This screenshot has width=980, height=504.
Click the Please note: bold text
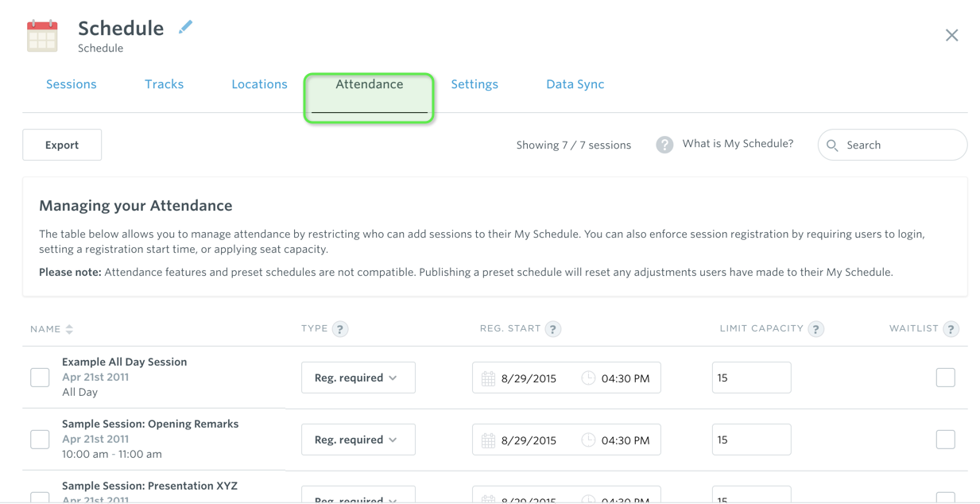(x=70, y=272)
